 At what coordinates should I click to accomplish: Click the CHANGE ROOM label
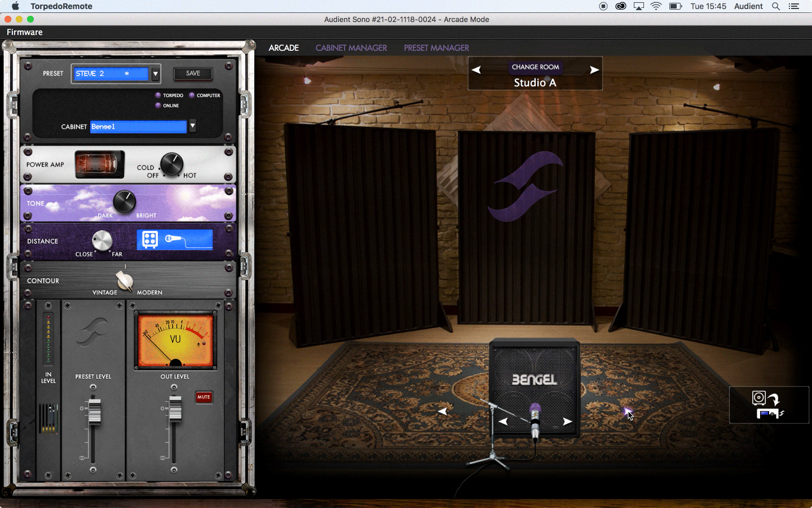(535, 67)
